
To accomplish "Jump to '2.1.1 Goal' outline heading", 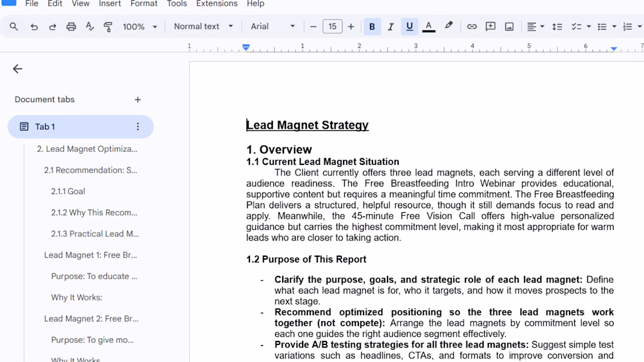I will click(68, 191).
